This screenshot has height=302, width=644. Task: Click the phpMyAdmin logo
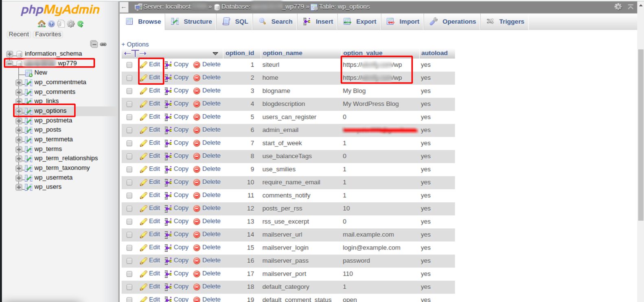click(60, 10)
